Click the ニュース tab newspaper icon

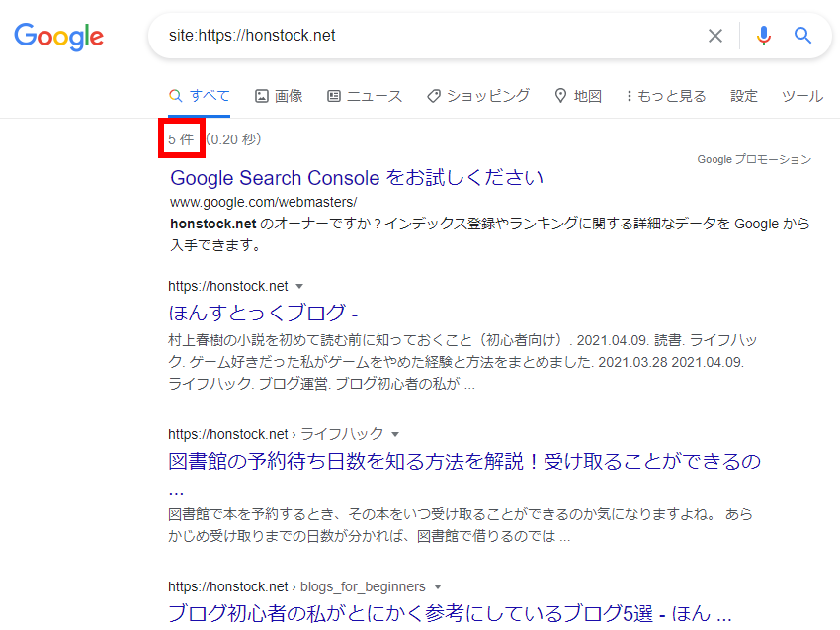(x=334, y=96)
